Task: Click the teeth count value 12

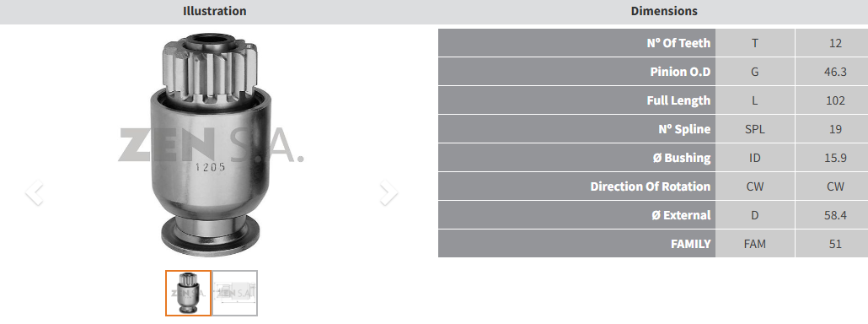Action: tap(835, 43)
